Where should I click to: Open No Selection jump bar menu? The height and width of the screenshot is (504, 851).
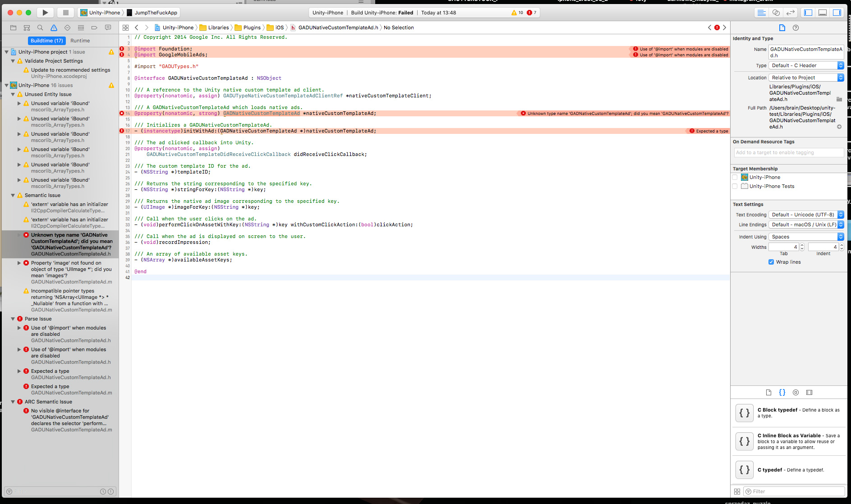tap(399, 27)
